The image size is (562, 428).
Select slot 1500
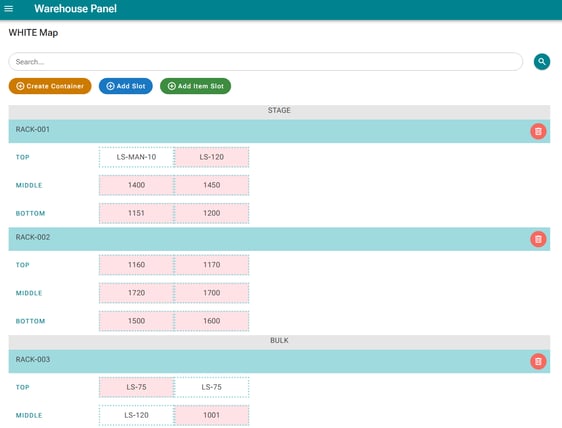pyautogui.click(x=137, y=321)
